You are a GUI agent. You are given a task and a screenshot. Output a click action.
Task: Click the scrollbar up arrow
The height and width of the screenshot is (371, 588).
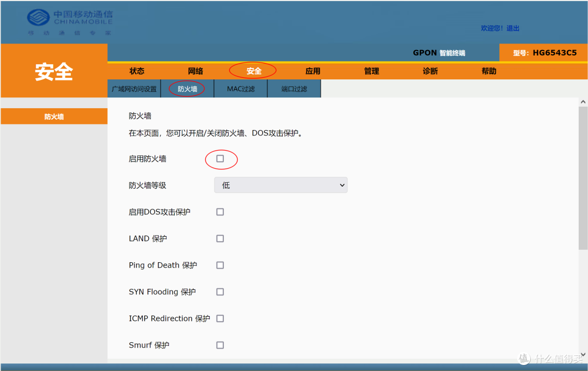(583, 101)
